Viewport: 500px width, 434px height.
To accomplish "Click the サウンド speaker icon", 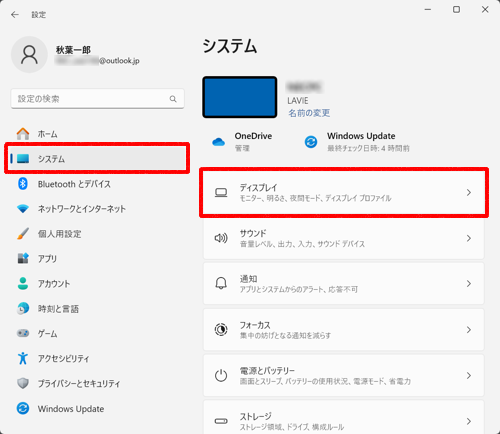I will point(221,238).
